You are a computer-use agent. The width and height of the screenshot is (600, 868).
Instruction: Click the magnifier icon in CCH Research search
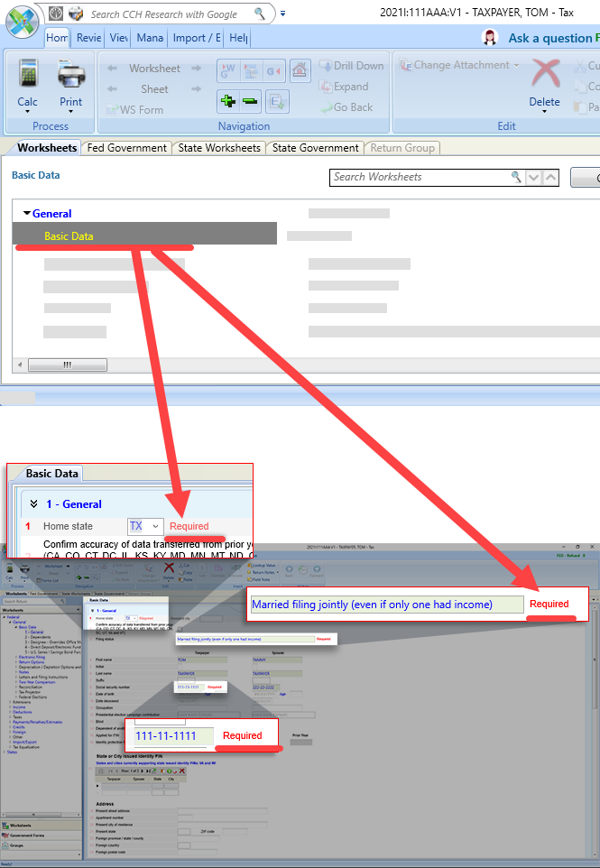260,14
